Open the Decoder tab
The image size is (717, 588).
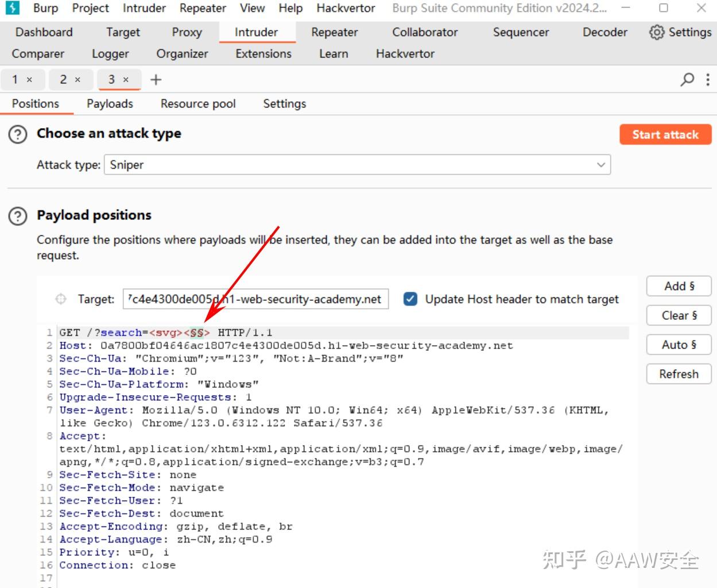coord(604,32)
